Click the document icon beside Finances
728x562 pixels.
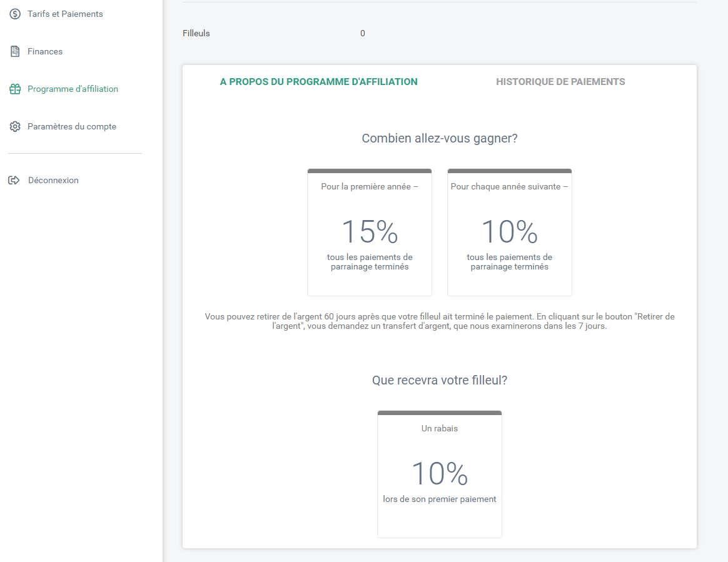point(15,51)
